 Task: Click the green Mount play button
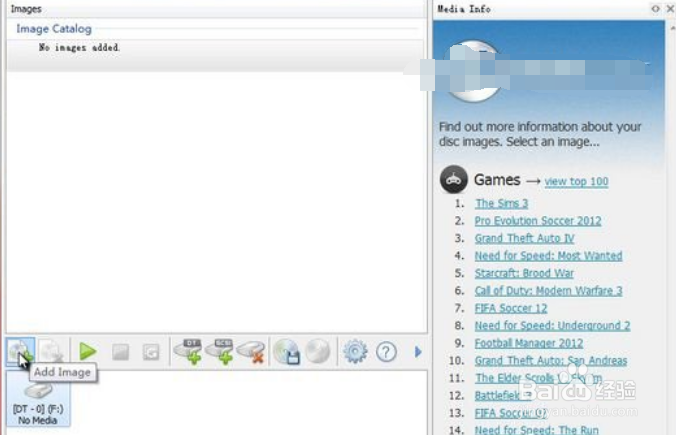tap(88, 351)
